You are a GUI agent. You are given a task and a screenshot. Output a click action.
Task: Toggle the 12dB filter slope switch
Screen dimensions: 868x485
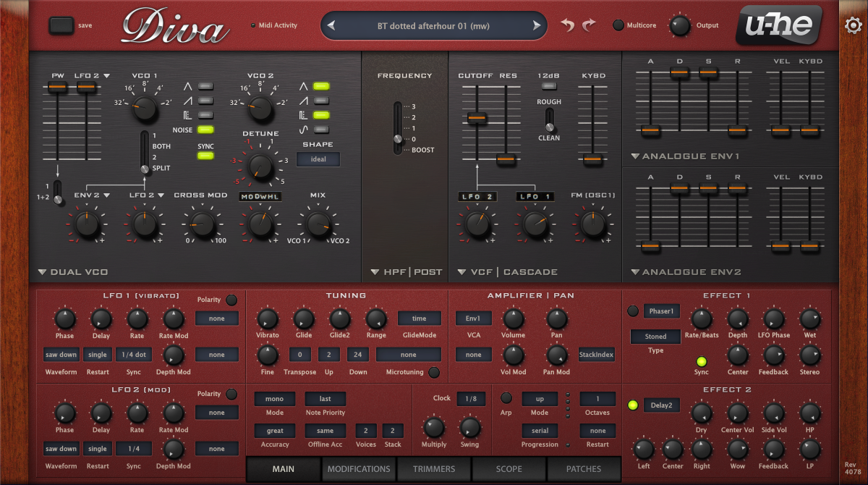(549, 85)
